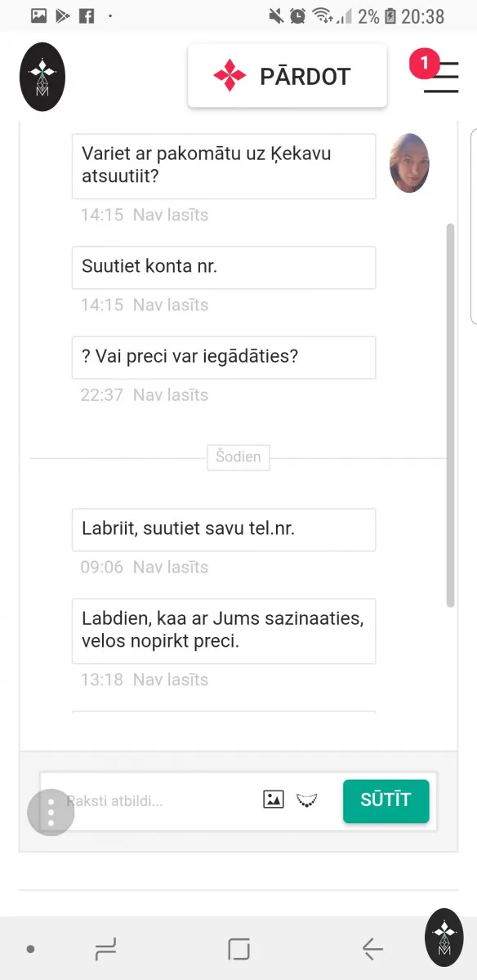477x980 pixels.
Task: Click the PĀRDOT button
Action: pos(288,76)
